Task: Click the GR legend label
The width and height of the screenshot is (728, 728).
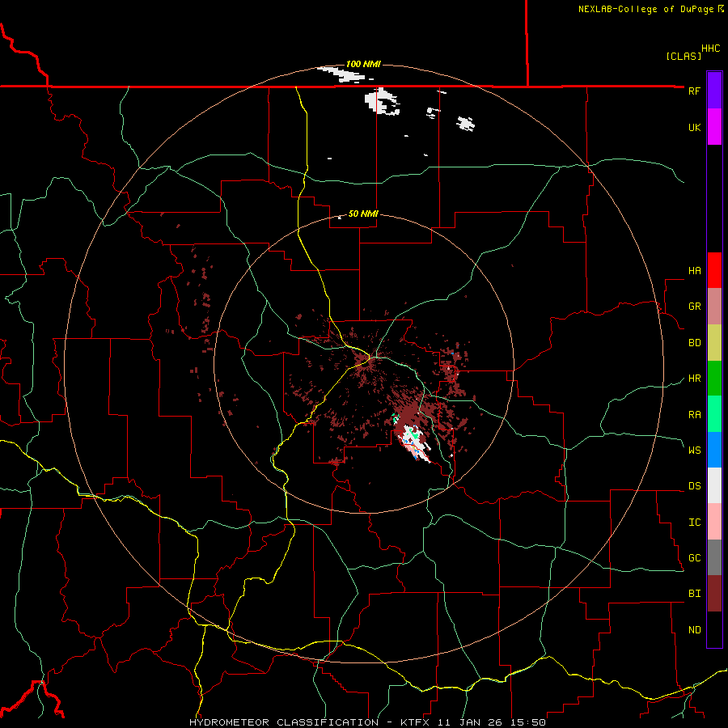Action: pyautogui.click(x=694, y=307)
